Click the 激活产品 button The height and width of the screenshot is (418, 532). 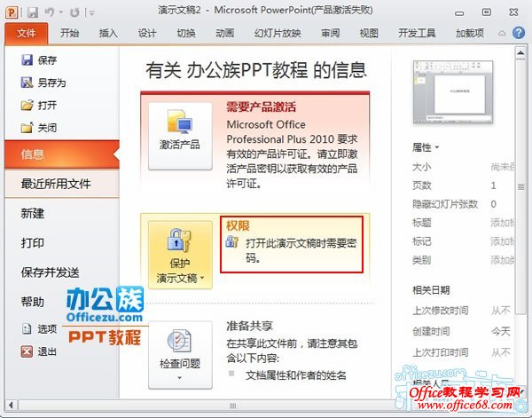(180, 136)
